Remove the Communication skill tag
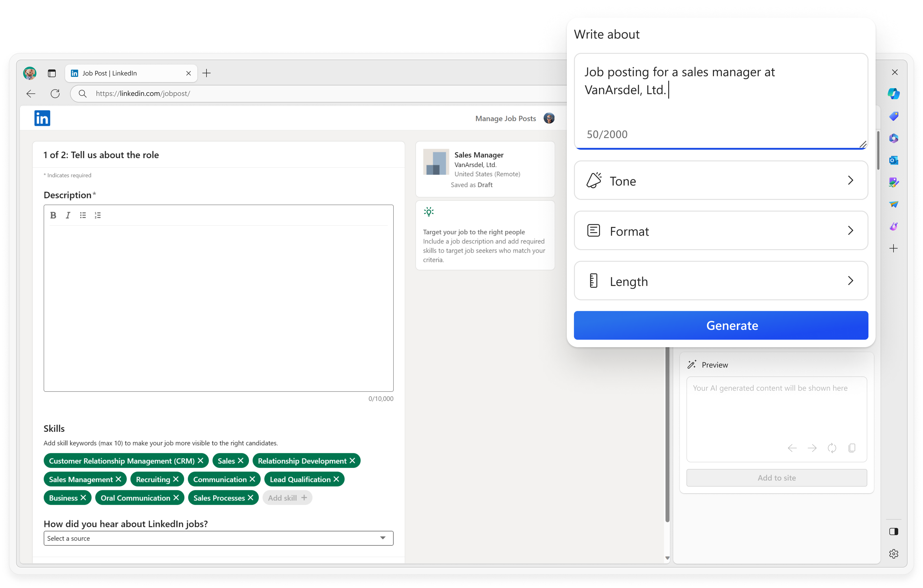This screenshot has height=588, width=923. point(252,479)
